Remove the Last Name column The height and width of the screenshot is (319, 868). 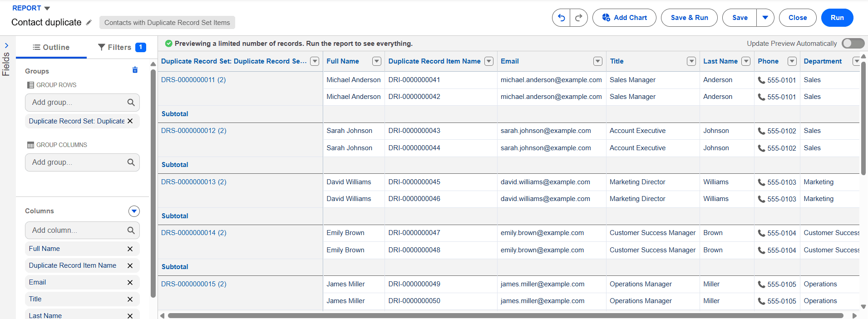click(x=130, y=315)
